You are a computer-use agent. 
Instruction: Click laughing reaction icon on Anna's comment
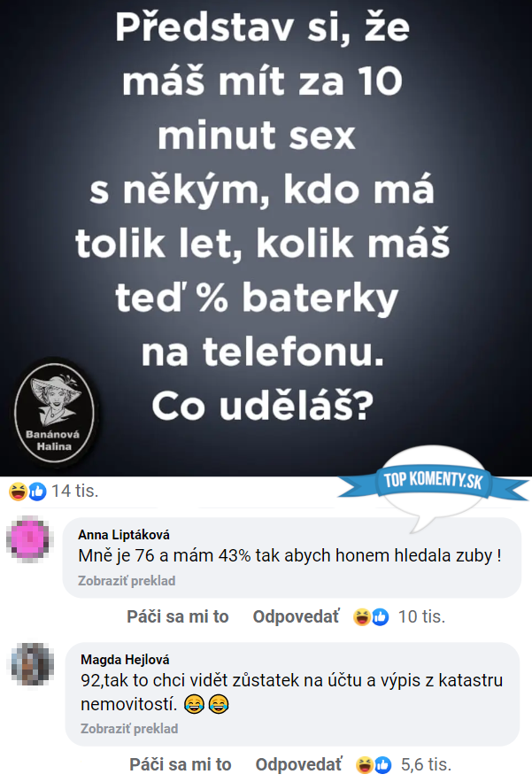point(361,617)
